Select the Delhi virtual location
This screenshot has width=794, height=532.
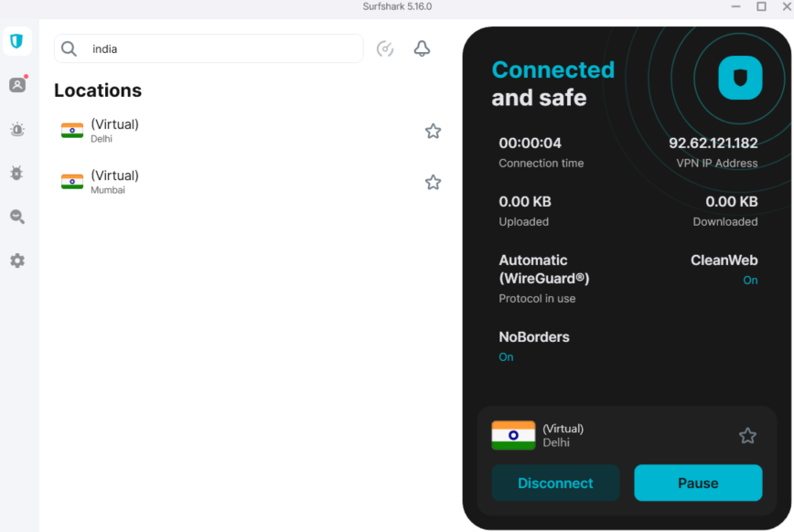114,130
